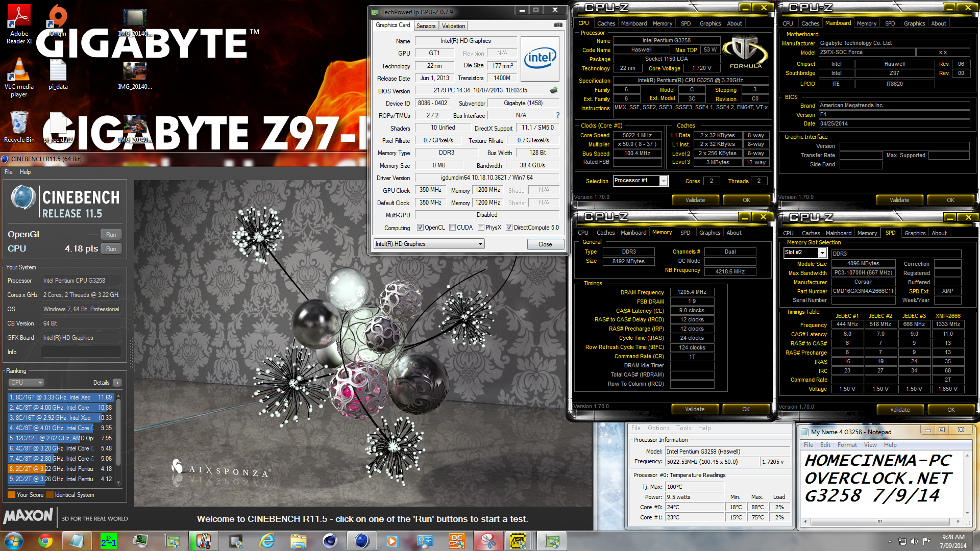This screenshot has height=551, width=980.
Task: Open Format menu in Notepad
Action: point(847,445)
